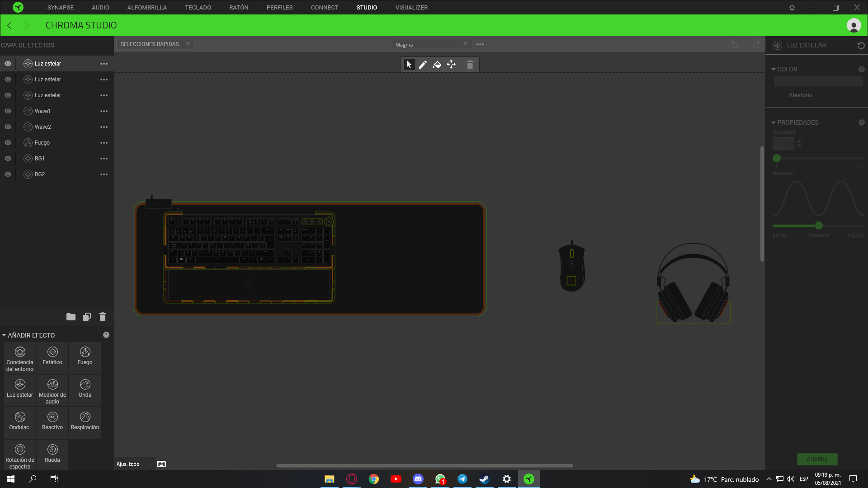Duplicate the selected effect layer
The height and width of the screenshot is (488, 868).
[x=87, y=317]
